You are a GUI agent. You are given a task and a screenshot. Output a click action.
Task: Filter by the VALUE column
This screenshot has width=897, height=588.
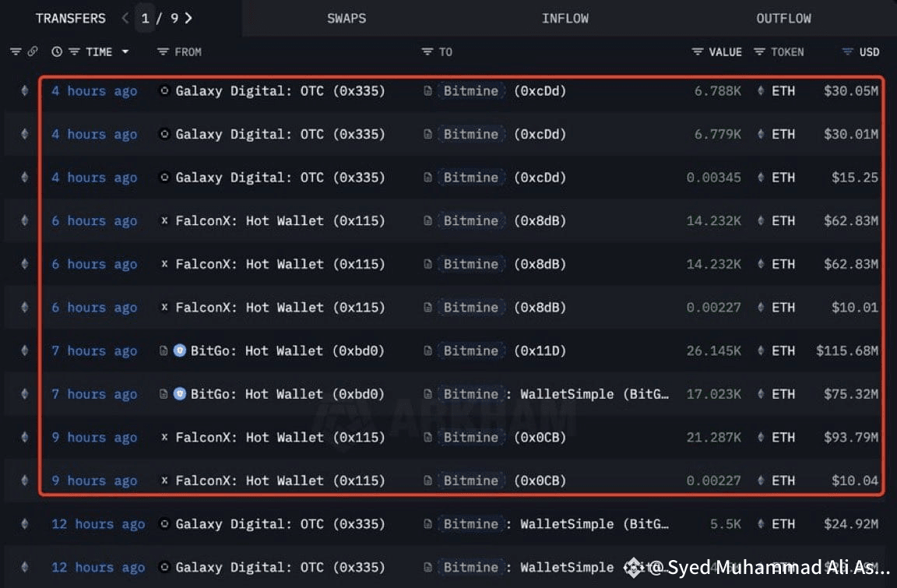(x=697, y=51)
